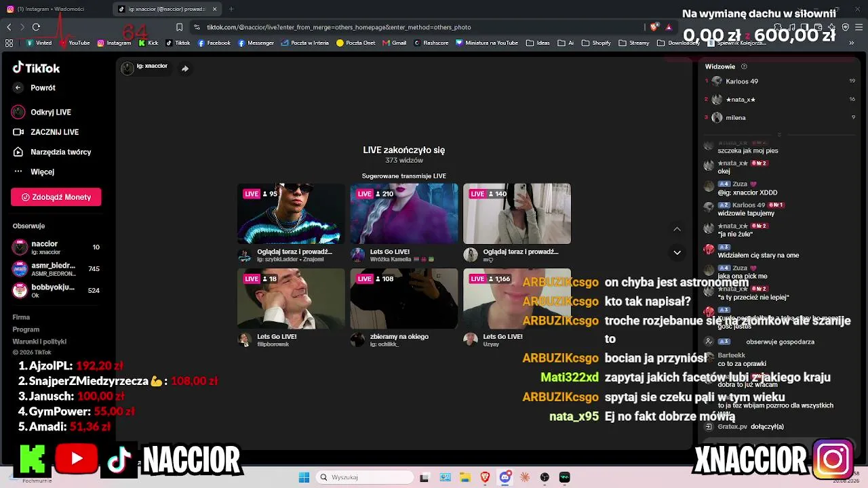The width and height of the screenshot is (868, 488).
Task: Open the bobbyokju... followed account
Action: pyautogui.click(x=56, y=291)
